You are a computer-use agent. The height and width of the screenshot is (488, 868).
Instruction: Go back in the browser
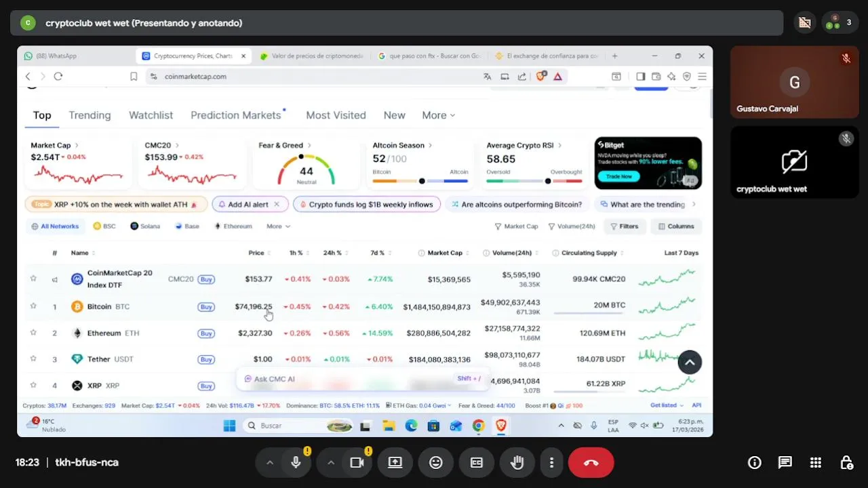pyautogui.click(x=28, y=77)
